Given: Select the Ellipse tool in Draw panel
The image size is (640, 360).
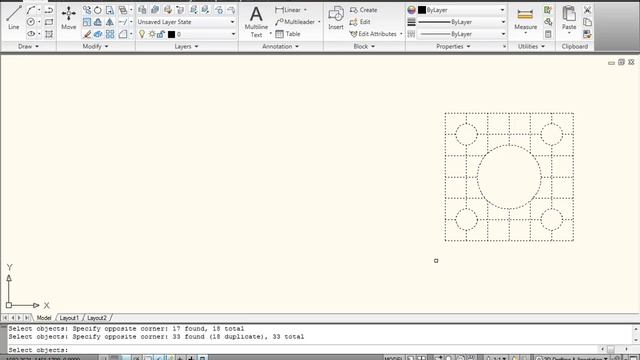Looking at the screenshot, I should point(31,34).
